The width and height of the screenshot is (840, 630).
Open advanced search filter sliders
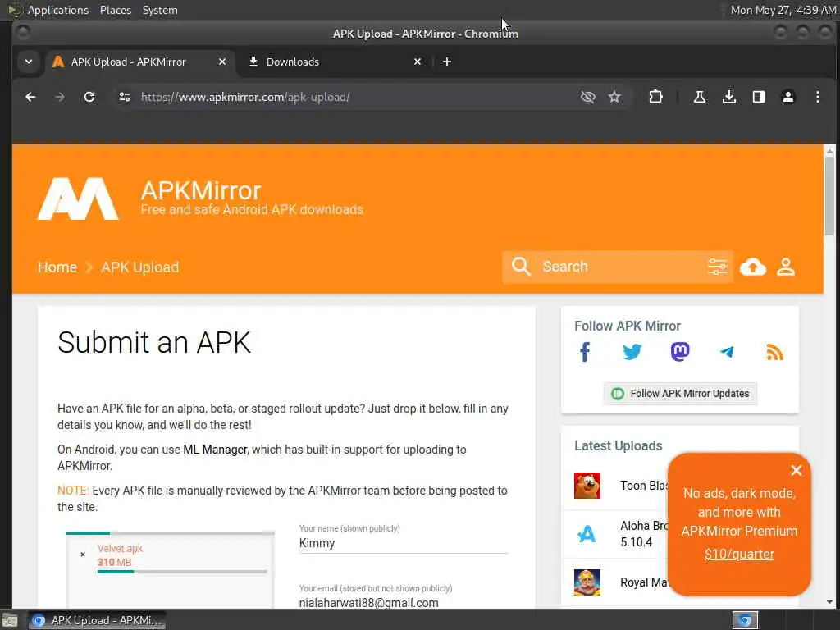pos(717,267)
